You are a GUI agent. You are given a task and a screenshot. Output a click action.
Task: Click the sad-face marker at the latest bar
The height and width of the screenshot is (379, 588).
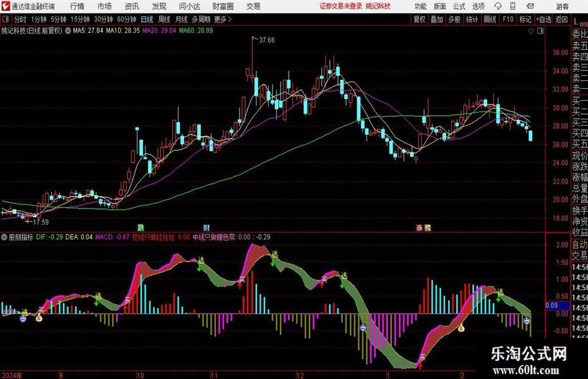(527, 321)
